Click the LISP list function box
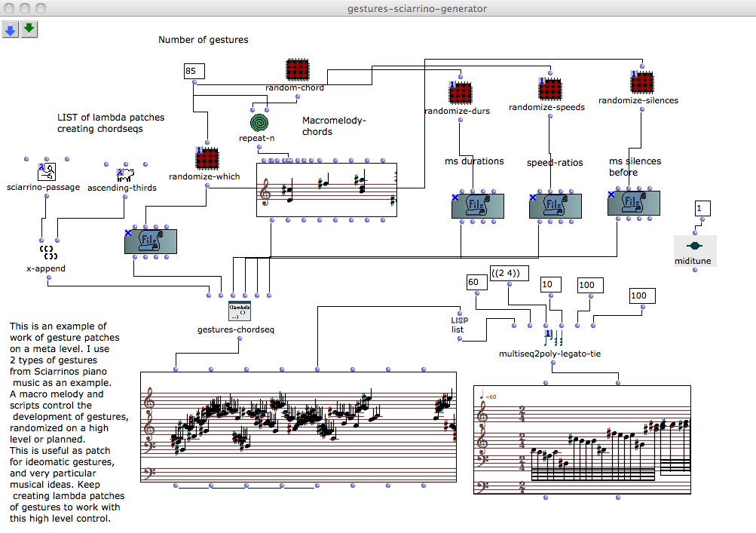 [460, 324]
